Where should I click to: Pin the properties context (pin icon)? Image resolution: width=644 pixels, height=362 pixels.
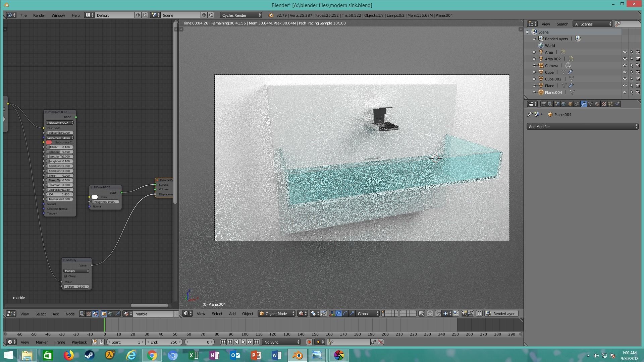[x=530, y=114]
